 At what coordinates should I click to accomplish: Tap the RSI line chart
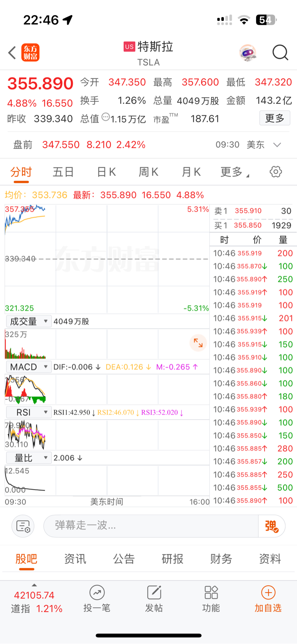[x=107, y=435]
